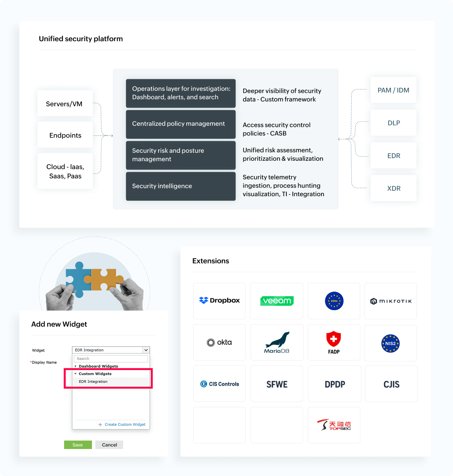
Task: Click the PAM / IDM box
Action: coord(393,90)
